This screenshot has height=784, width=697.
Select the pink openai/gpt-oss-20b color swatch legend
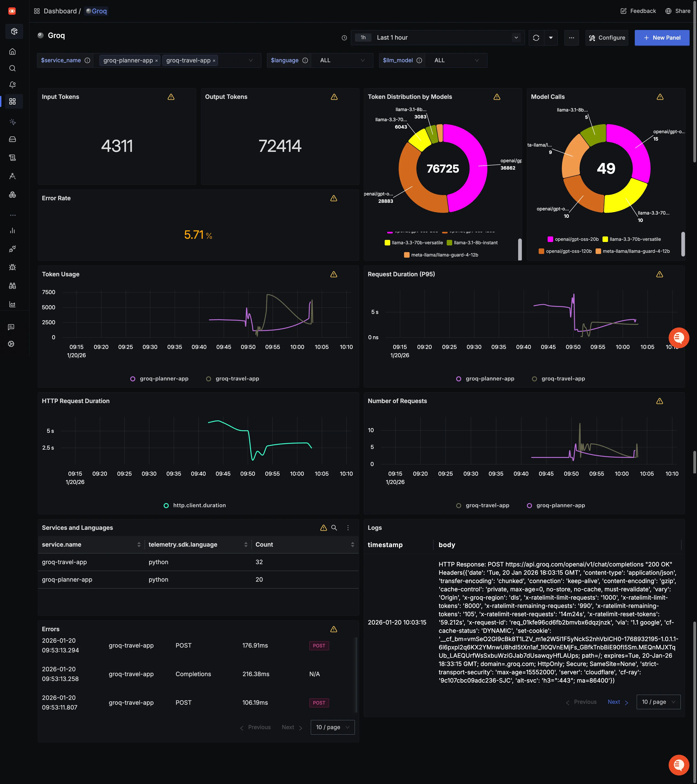[x=551, y=239]
